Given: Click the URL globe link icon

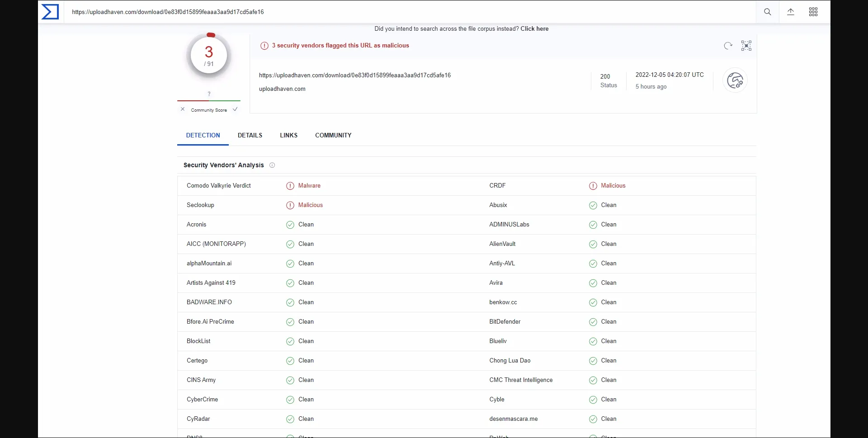Looking at the screenshot, I should pyautogui.click(x=735, y=80).
